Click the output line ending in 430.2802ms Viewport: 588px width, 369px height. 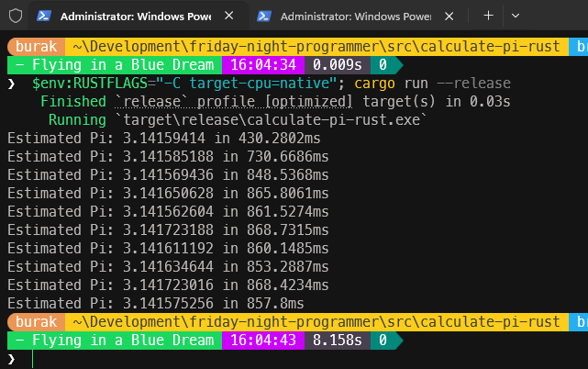pyautogui.click(x=167, y=139)
